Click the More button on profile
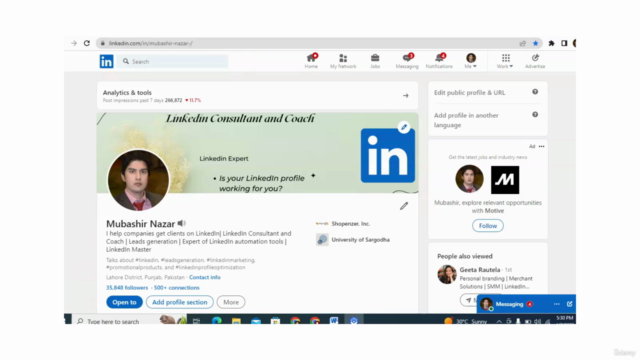The width and height of the screenshot is (640, 360). 231,302
